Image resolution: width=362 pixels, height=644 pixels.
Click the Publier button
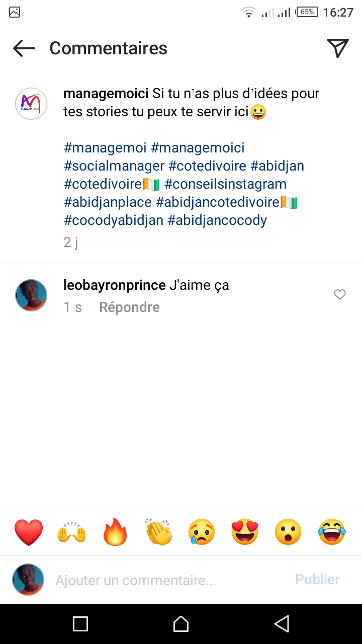point(317,580)
